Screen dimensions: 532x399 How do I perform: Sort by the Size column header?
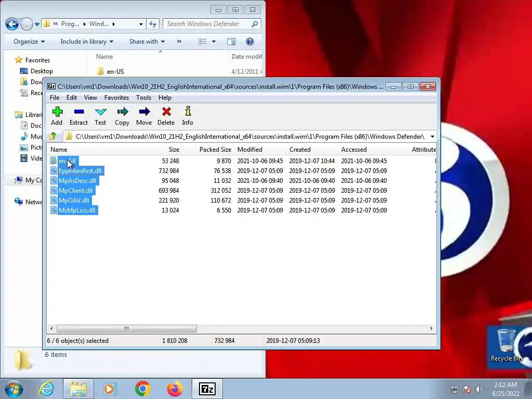pos(156,150)
